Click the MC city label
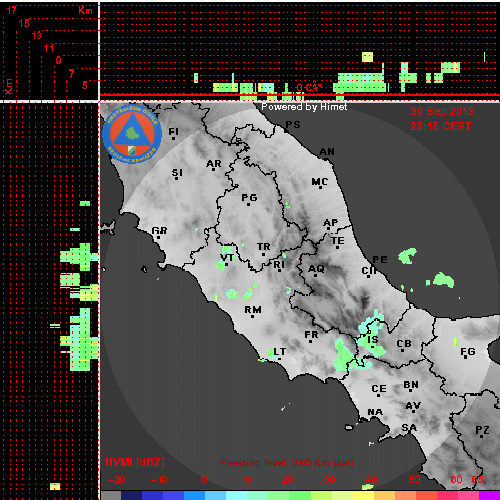The height and width of the screenshot is (500, 500). coord(320,182)
